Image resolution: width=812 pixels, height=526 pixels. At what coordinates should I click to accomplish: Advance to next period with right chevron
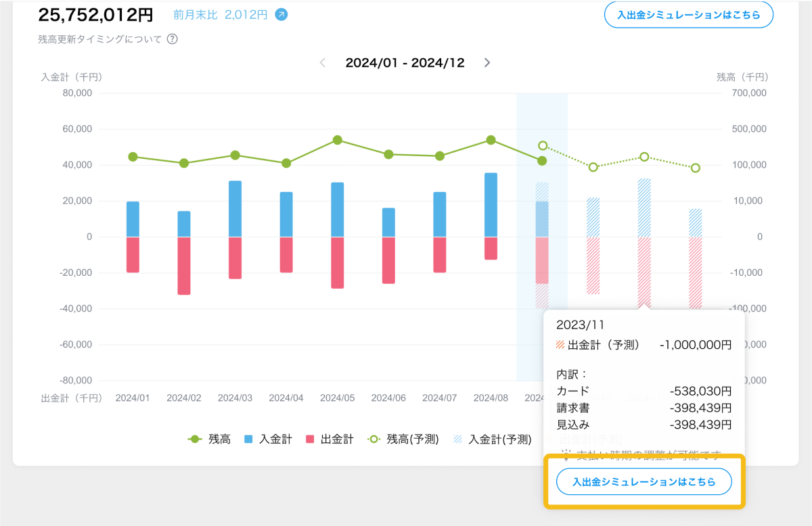click(487, 63)
